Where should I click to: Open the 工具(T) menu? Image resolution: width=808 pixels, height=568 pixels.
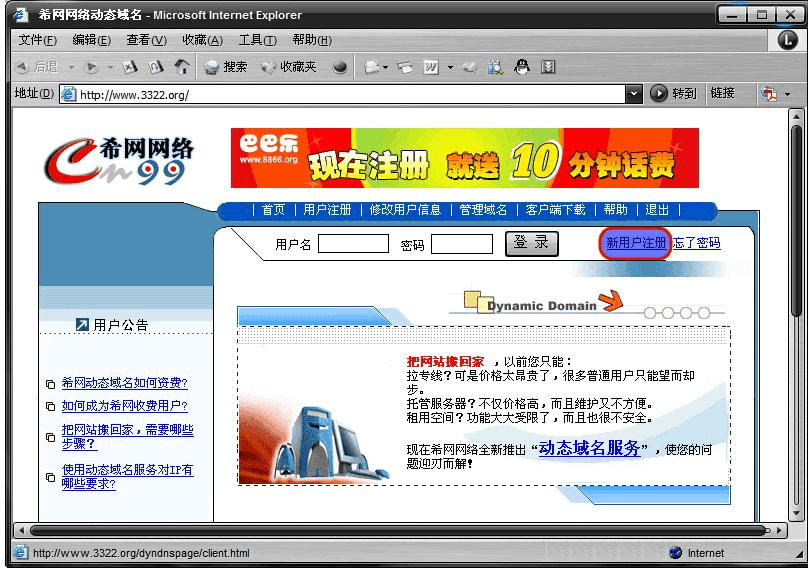pos(257,40)
